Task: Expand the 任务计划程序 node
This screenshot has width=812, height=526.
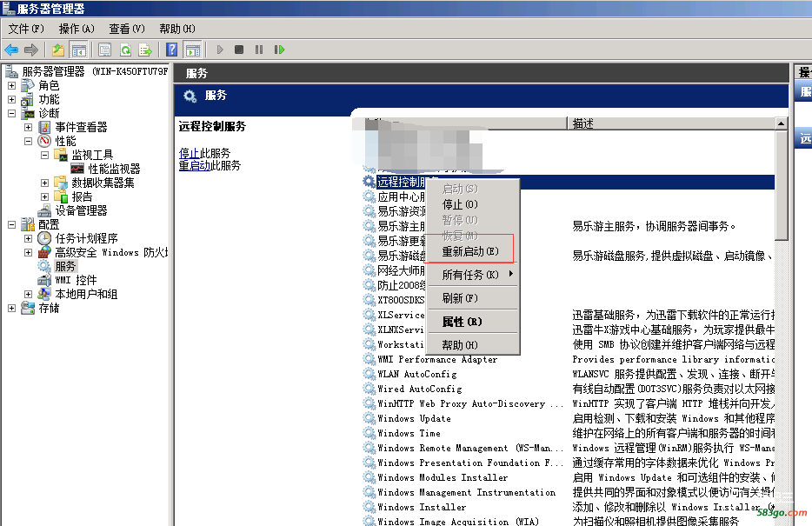Action: coord(29,239)
